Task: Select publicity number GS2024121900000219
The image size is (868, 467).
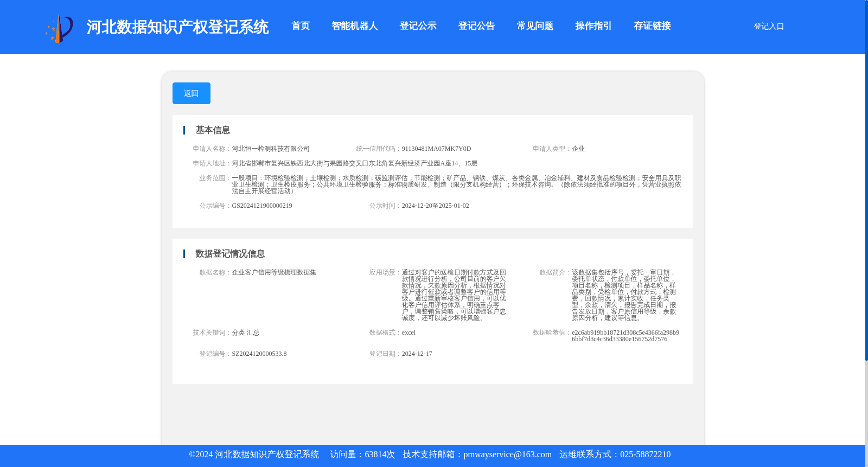Action: [x=262, y=206]
